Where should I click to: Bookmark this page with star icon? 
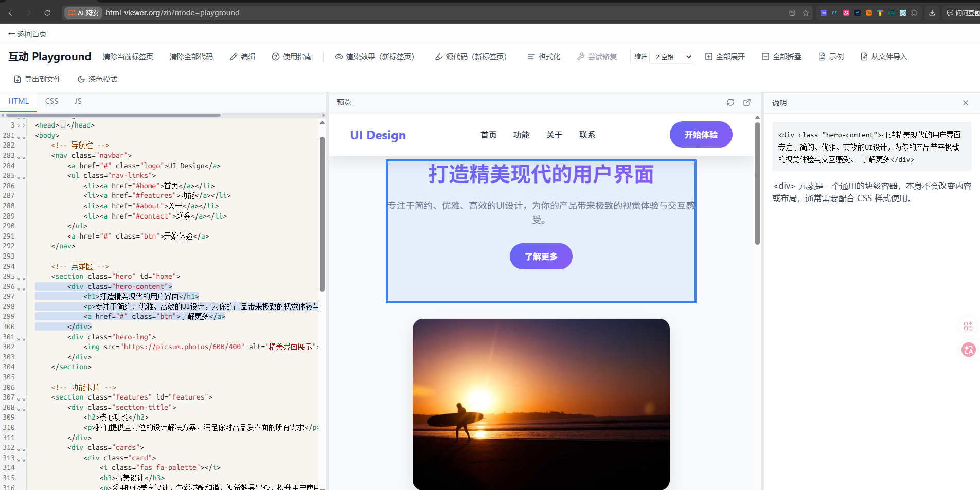[x=806, y=13]
